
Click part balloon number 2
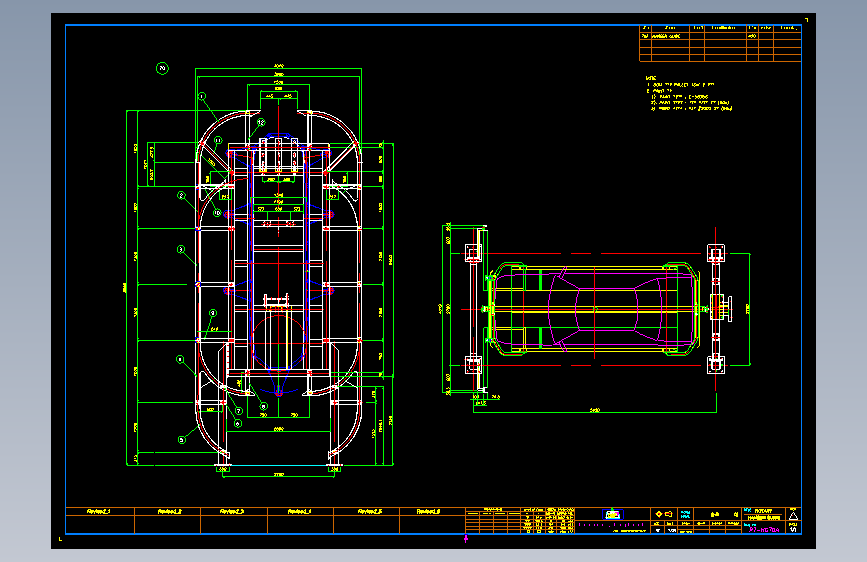point(181,195)
